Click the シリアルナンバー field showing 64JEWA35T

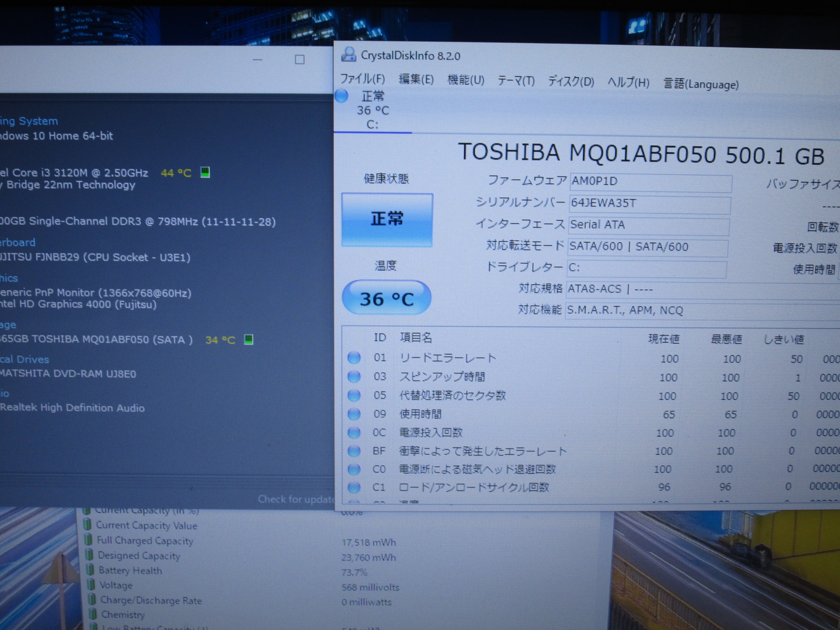[650, 204]
